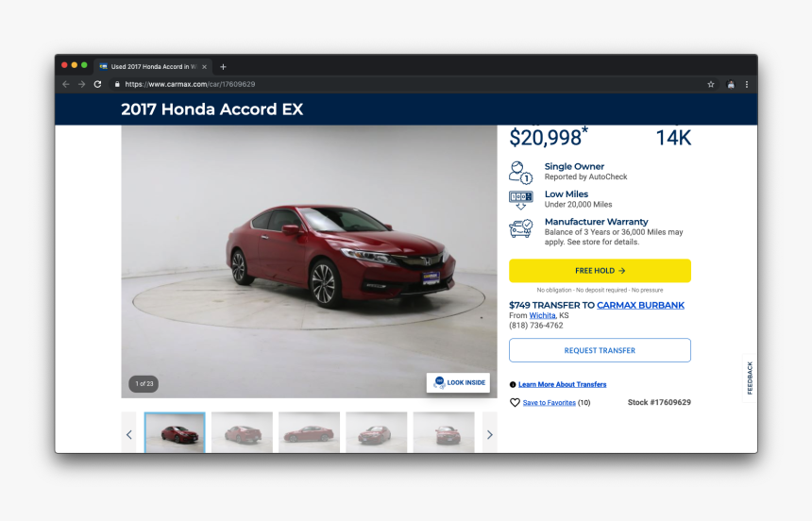Click the 1 of 23 photo counter
The width and height of the screenshot is (812, 521).
click(144, 384)
